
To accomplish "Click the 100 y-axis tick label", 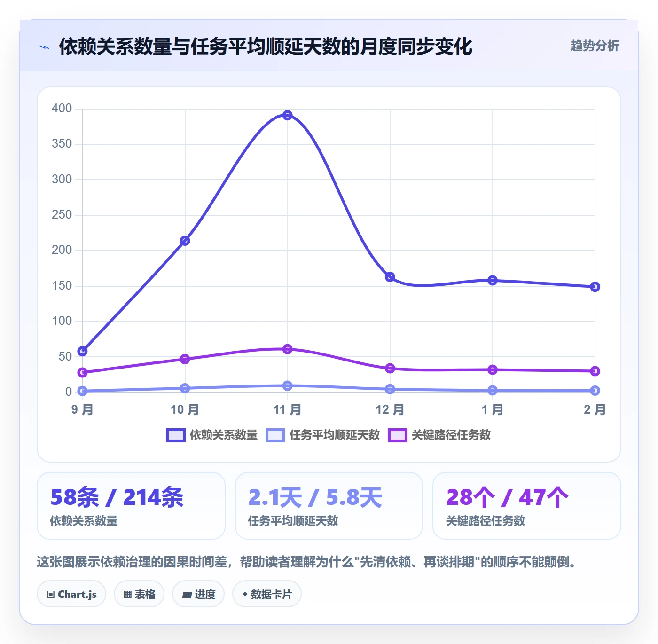I will click(x=62, y=321).
